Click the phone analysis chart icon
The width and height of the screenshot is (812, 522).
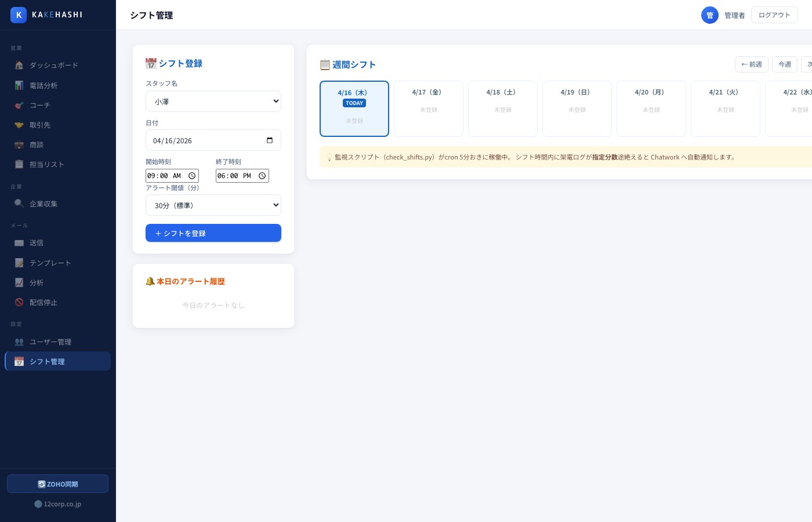click(x=19, y=85)
